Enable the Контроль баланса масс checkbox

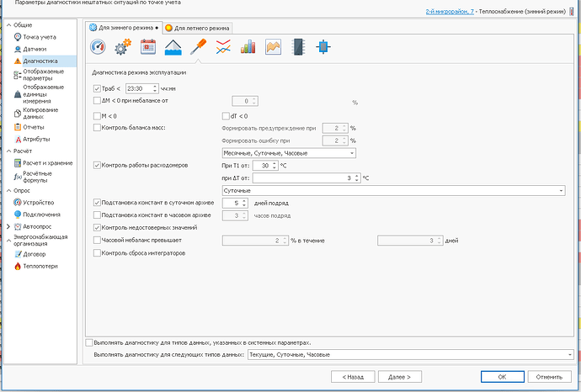pos(96,127)
